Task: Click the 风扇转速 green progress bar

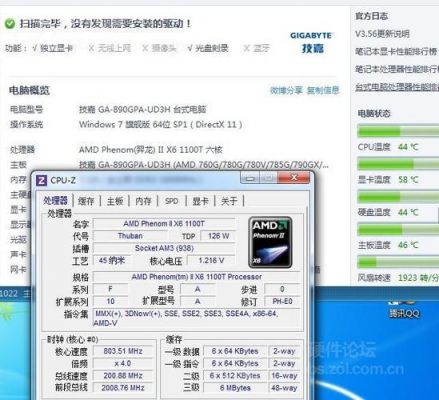Action: (x=398, y=262)
